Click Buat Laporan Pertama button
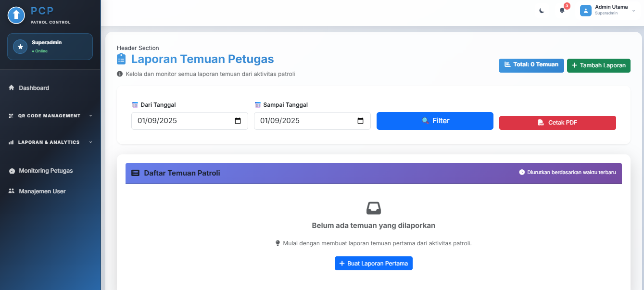Image resolution: width=644 pixels, height=290 pixels. [374, 264]
